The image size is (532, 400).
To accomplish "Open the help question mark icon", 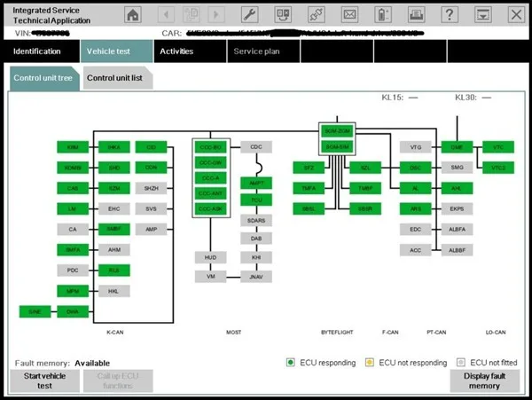I will tap(450, 15).
